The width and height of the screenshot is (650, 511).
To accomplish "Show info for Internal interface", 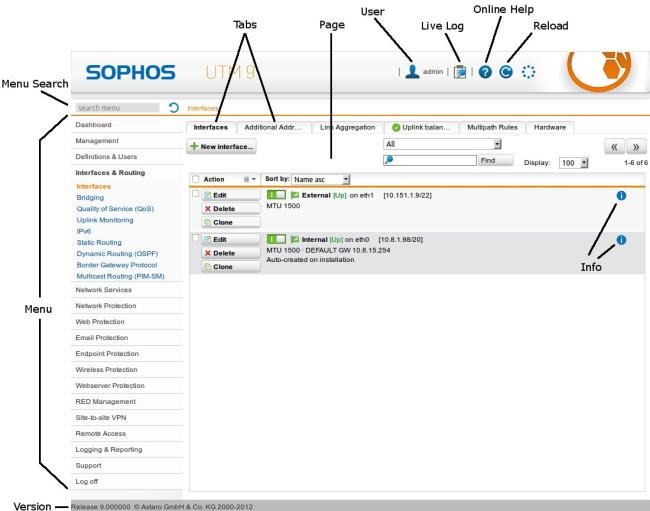I will click(x=621, y=240).
